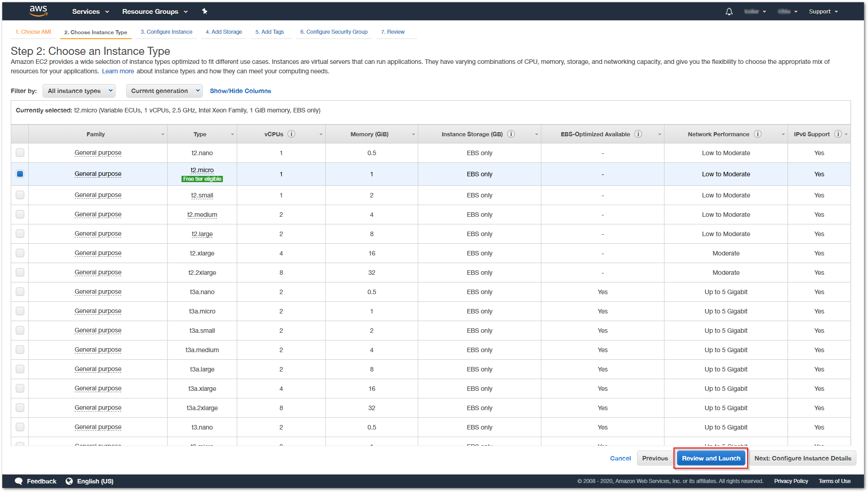Click the EBS-Optimized Available info icon

[638, 134]
